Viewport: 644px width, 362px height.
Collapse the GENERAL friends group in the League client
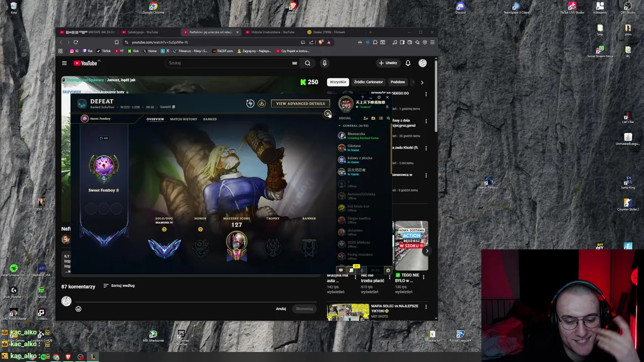point(354,126)
